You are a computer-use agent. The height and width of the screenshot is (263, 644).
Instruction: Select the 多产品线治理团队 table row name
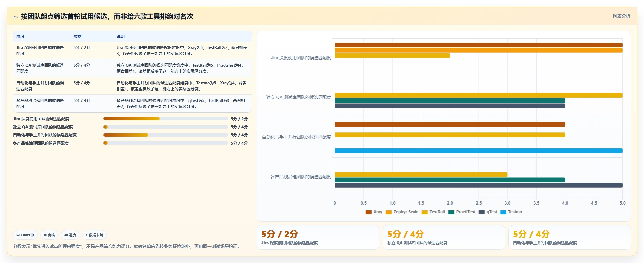click(x=40, y=104)
